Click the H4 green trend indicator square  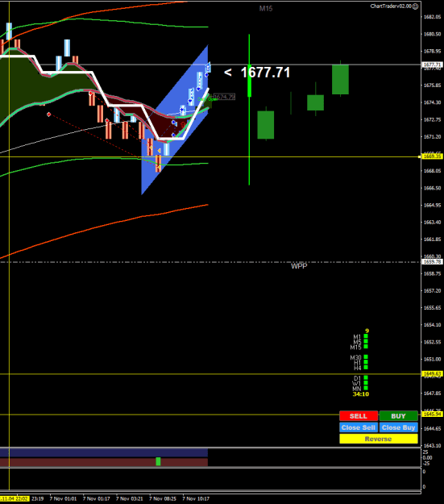[x=366, y=368]
